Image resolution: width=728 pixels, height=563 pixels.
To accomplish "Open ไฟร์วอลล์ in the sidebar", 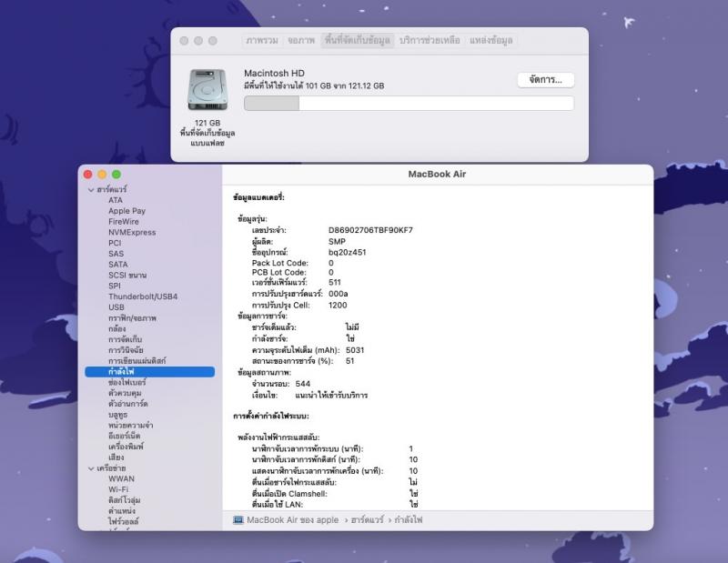I will point(123,521).
